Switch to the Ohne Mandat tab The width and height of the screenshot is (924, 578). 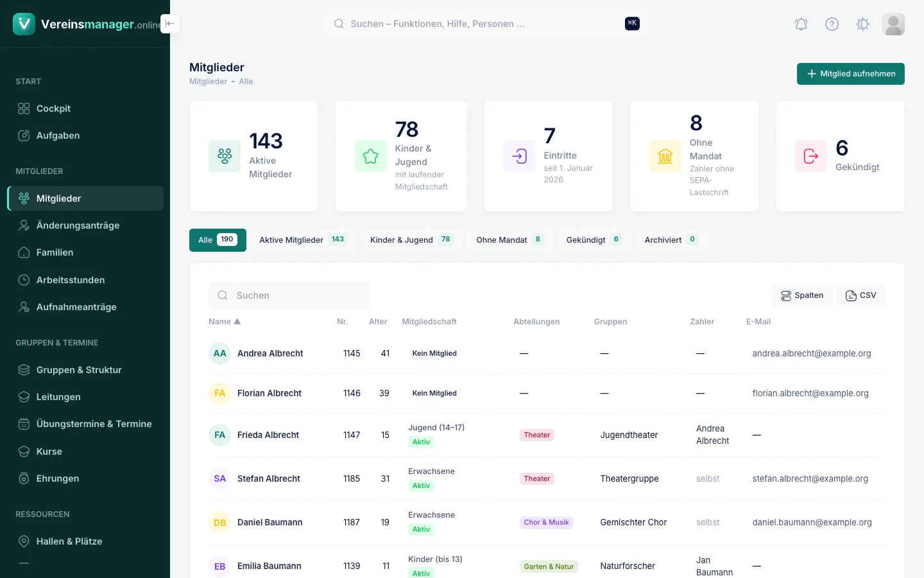pyautogui.click(x=510, y=240)
